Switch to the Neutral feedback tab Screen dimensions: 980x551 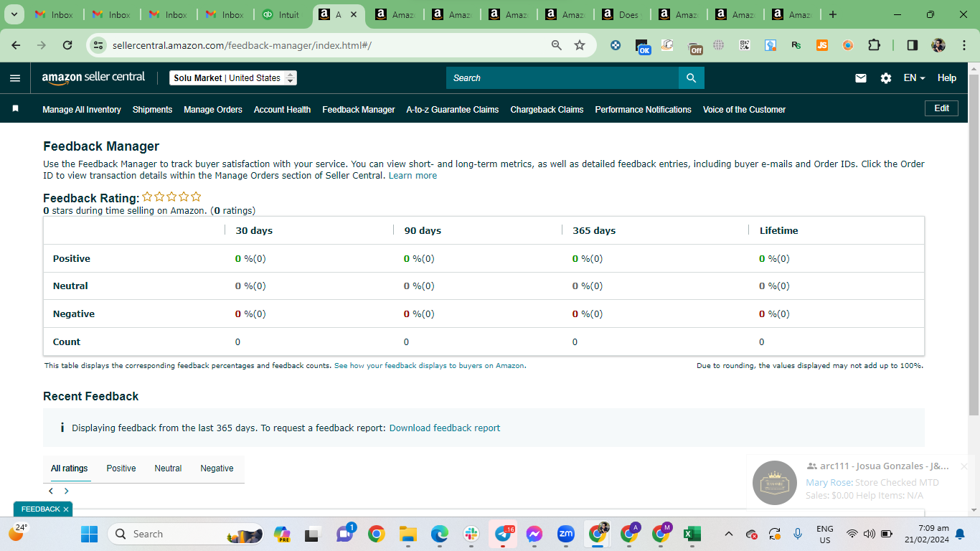[x=168, y=468]
